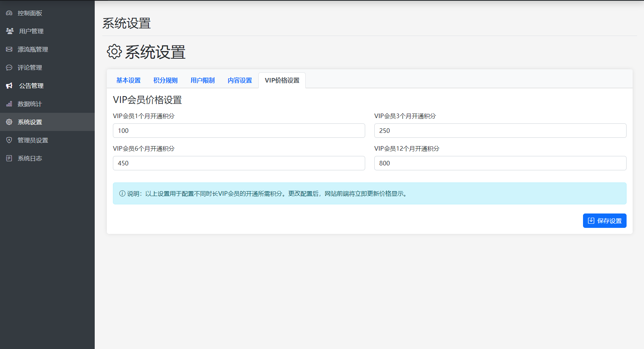This screenshot has height=349, width=644.
Task: Select the 800 value for 12-month VIP points
Action: (x=500, y=163)
